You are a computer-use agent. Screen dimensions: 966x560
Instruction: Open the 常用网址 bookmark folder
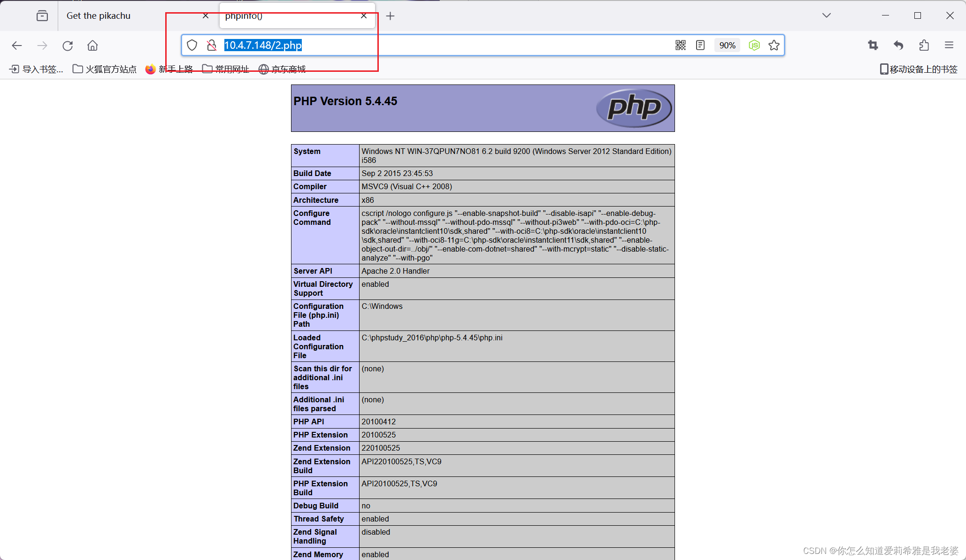(226, 69)
